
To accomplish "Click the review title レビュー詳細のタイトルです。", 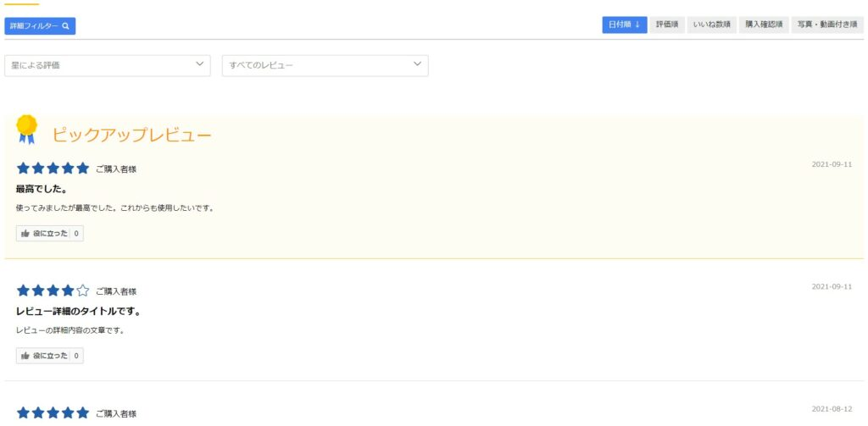I will [x=78, y=312].
